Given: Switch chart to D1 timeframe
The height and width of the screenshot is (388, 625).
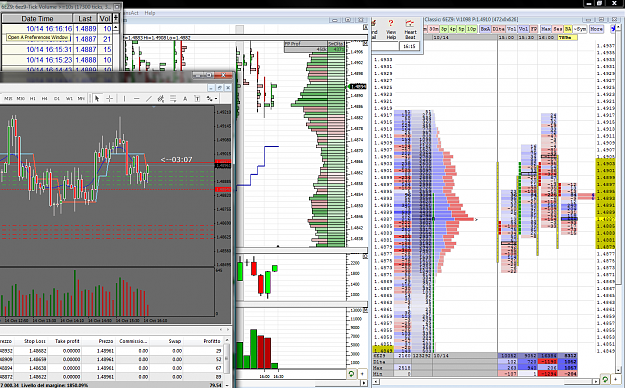Looking at the screenshot, I should [57, 98].
